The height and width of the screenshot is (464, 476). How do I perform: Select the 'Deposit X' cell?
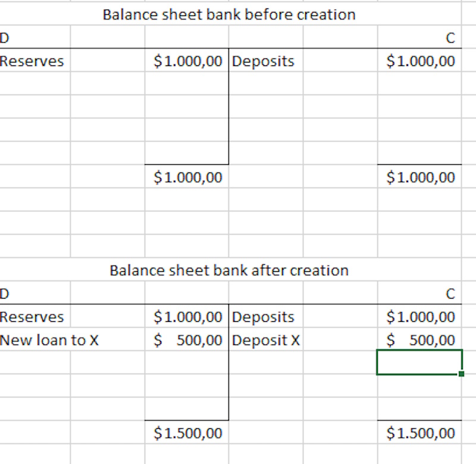coord(265,340)
